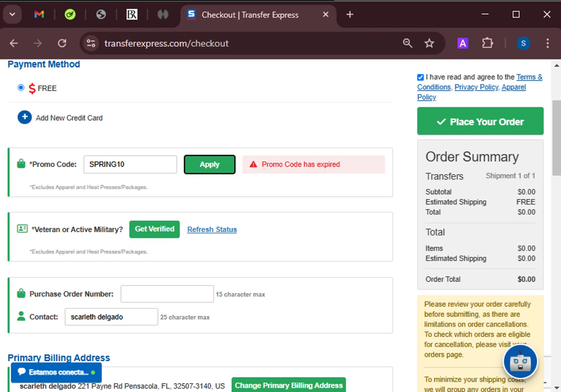Click the Purchase Order shopping bag icon

[x=21, y=293]
